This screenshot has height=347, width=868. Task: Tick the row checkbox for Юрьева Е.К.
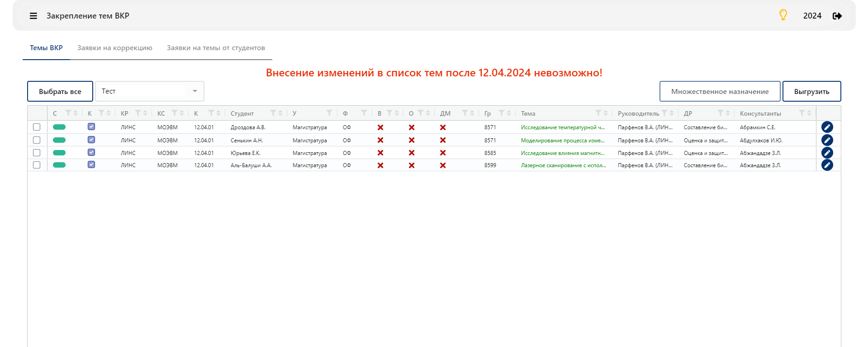tap(37, 153)
